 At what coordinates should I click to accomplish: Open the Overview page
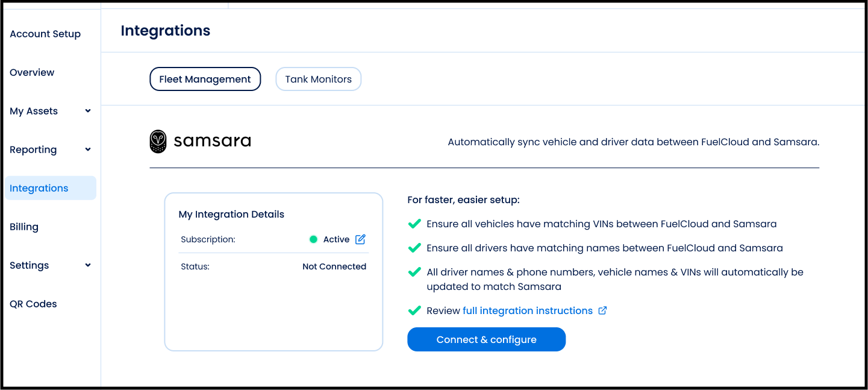pos(32,72)
